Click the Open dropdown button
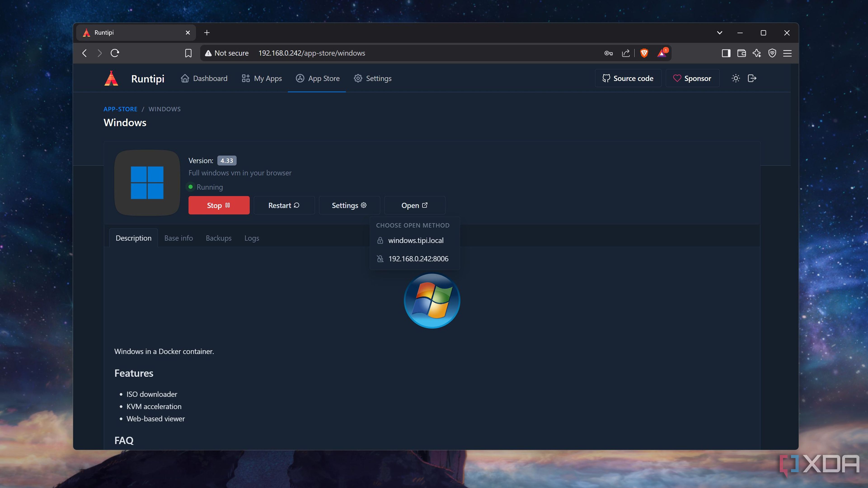 [414, 205]
